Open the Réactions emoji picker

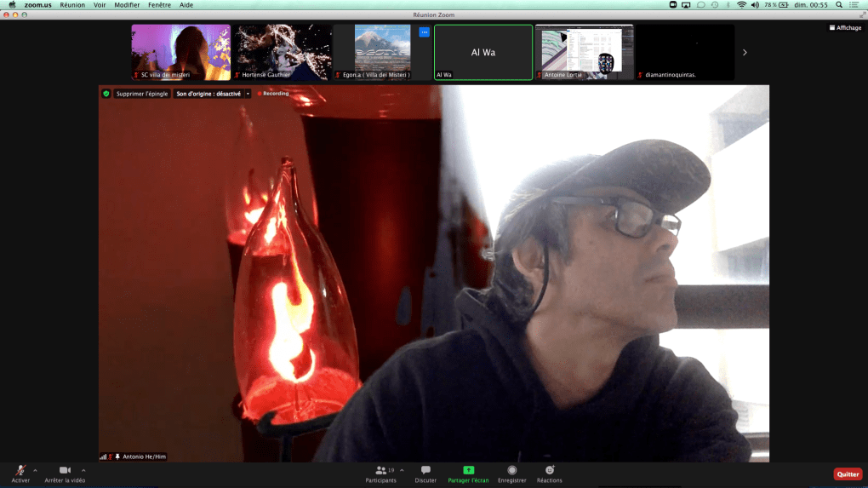tap(550, 470)
